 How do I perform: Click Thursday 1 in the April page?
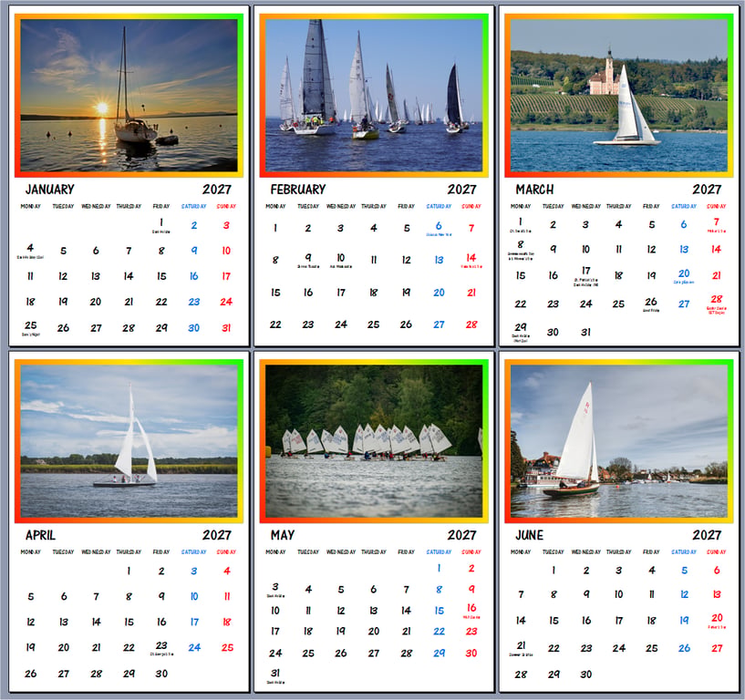pyautogui.click(x=129, y=571)
